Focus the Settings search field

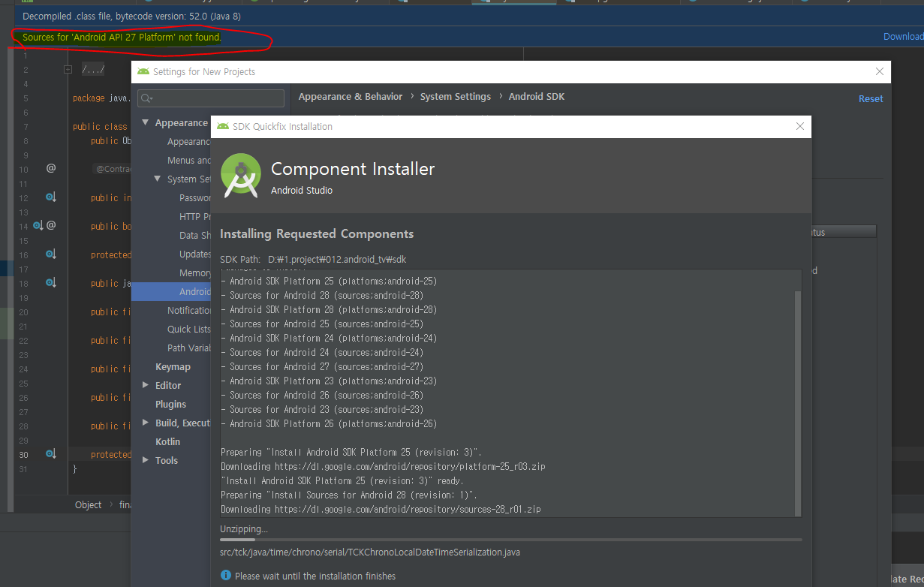pyautogui.click(x=211, y=98)
